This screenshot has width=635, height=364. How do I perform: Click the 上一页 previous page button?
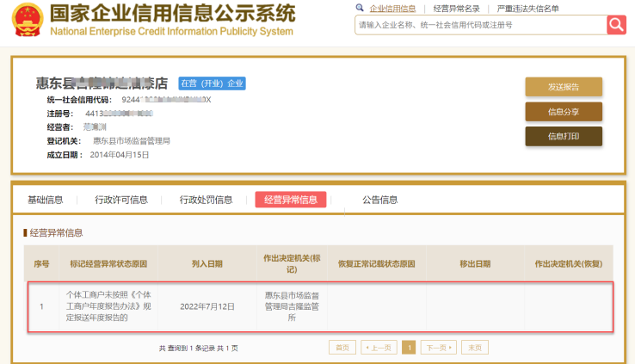tap(379, 348)
